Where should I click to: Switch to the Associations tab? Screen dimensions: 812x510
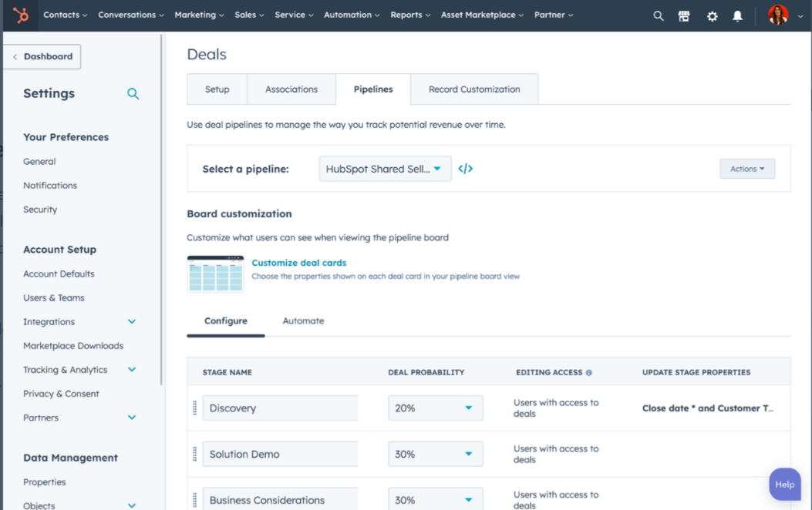(291, 89)
